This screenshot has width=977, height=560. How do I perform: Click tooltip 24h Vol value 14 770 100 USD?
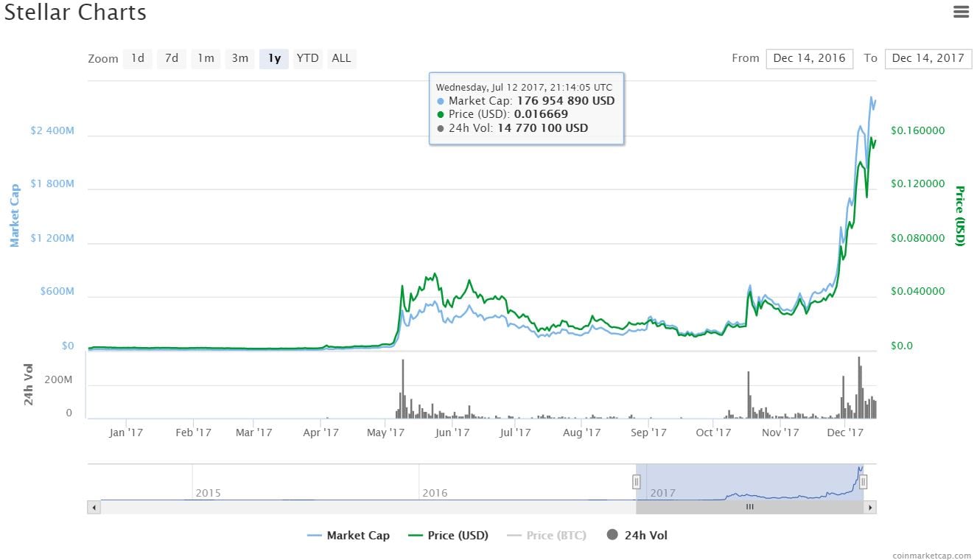pyautogui.click(x=542, y=128)
